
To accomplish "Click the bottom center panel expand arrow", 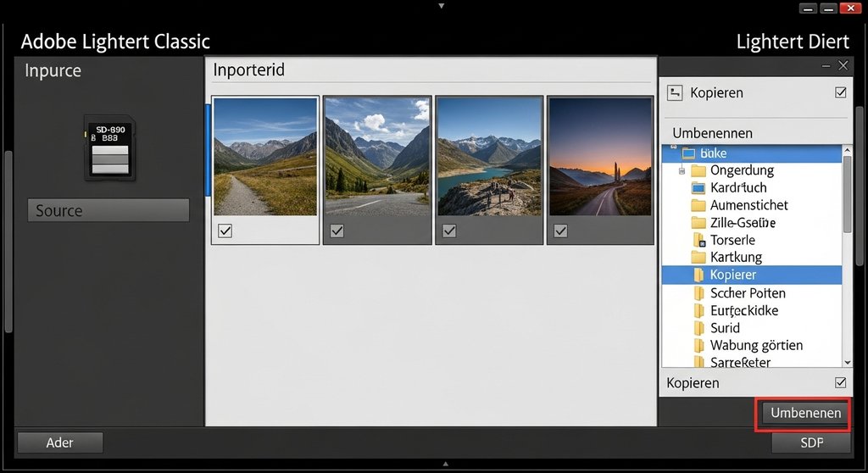I will coord(445,464).
